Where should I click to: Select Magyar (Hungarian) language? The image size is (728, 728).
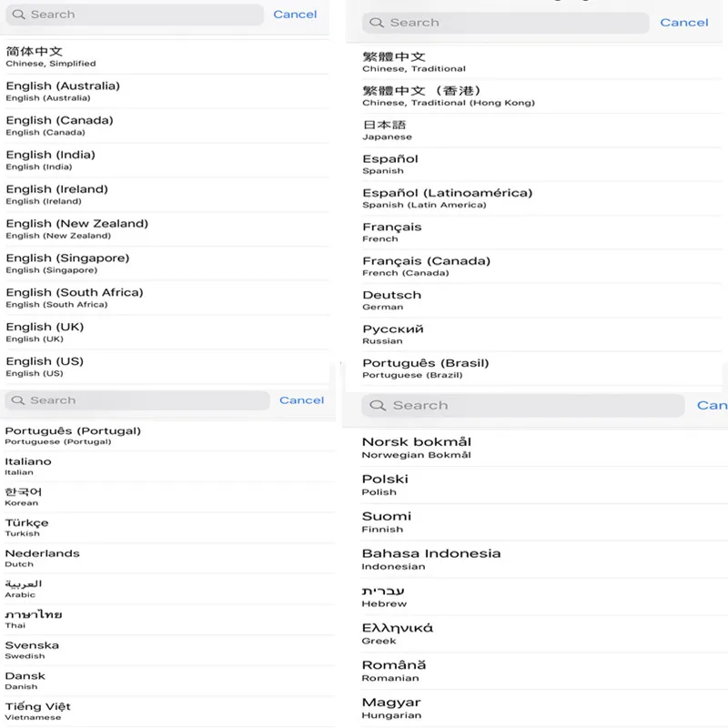tap(391, 707)
